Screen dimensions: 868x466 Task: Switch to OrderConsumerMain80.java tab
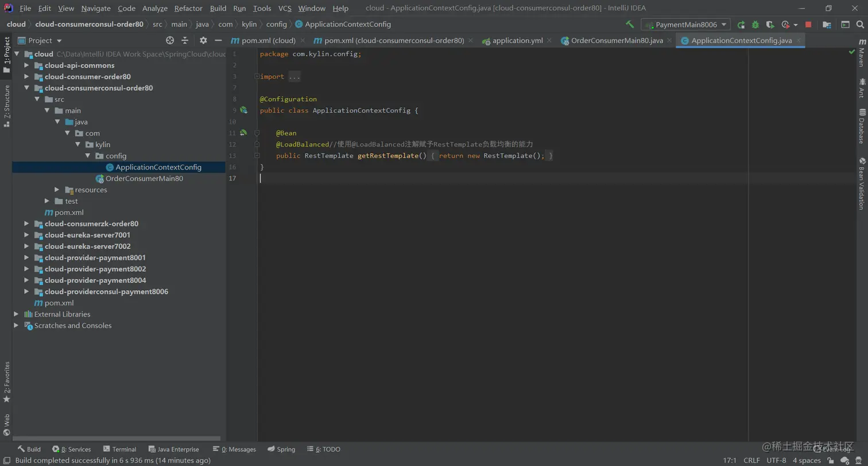point(617,40)
